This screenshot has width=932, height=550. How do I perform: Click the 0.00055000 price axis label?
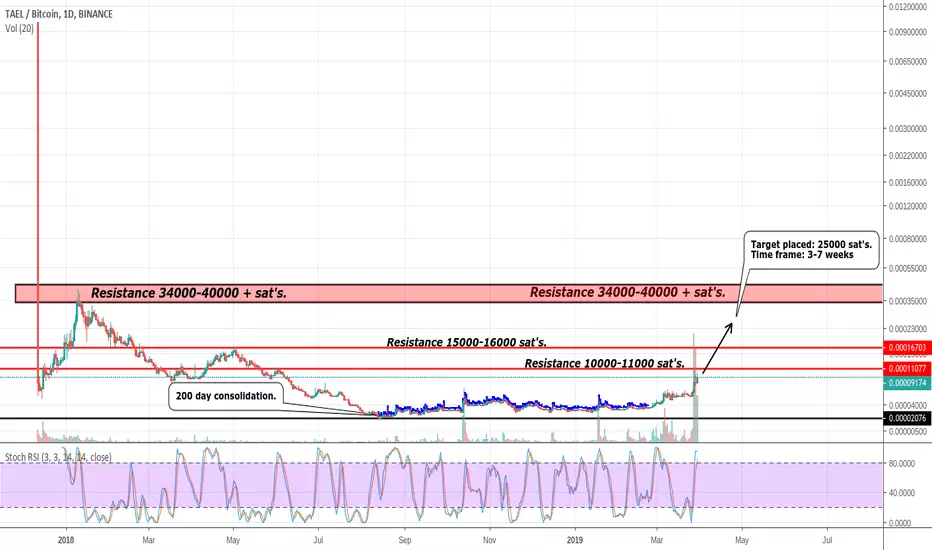click(908, 269)
